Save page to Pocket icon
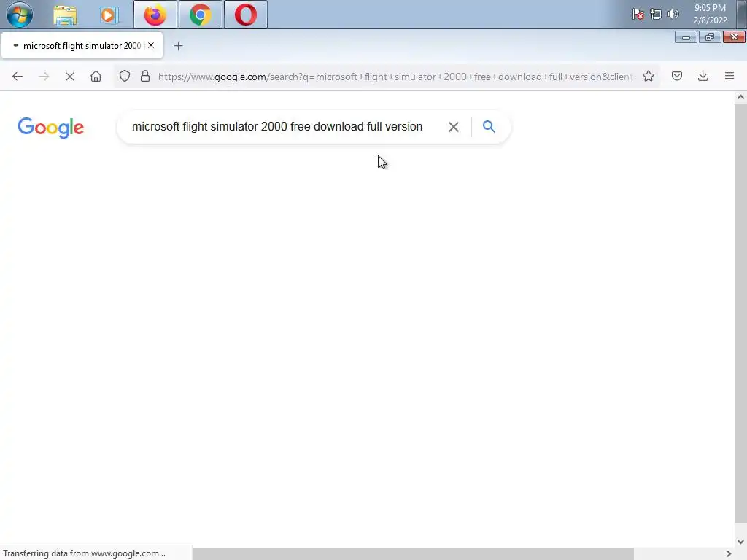This screenshot has height=560, width=747. (677, 76)
